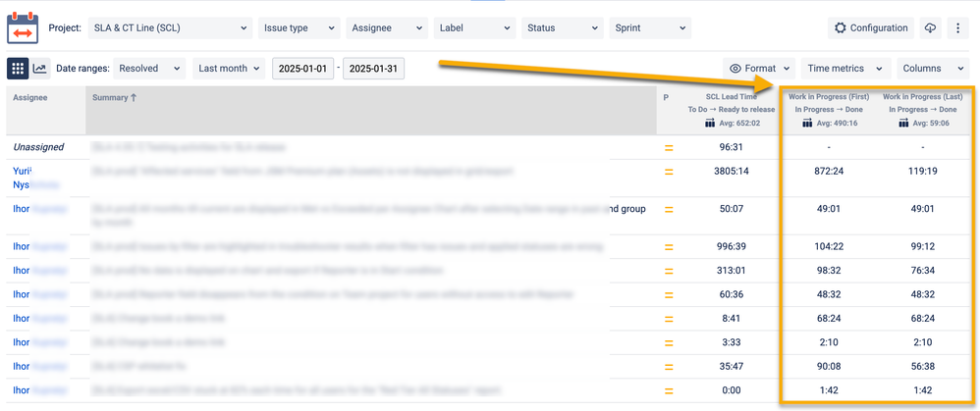Click the Unassigned row label
The width and height of the screenshot is (980, 411).
pyautogui.click(x=38, y=147)
